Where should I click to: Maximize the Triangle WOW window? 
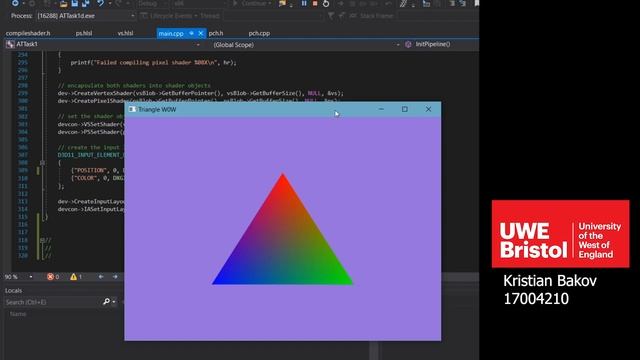click(x=404, y=109)
